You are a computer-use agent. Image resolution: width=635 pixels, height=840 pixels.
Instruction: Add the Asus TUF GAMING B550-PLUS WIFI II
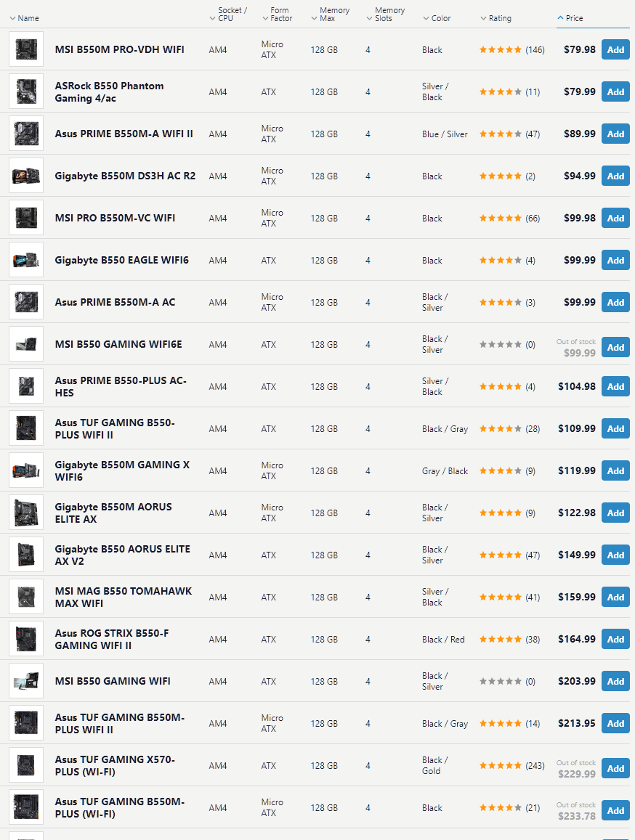click(615, 428)
